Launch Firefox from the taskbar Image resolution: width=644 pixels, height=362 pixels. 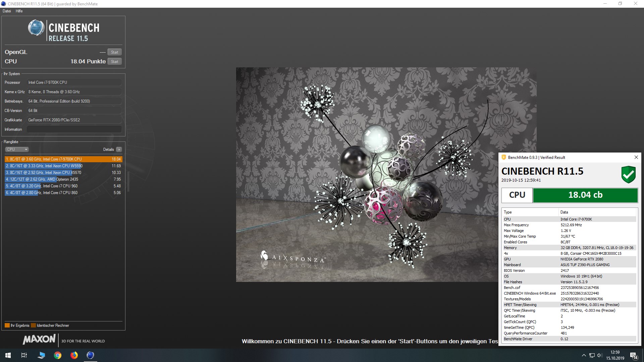pos(74,355)
